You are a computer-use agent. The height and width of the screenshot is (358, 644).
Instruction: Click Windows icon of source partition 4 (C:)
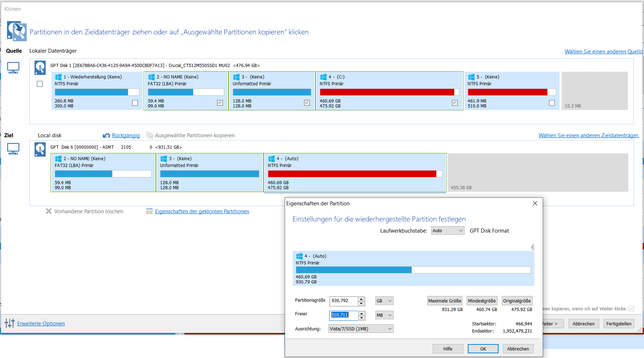323,77
